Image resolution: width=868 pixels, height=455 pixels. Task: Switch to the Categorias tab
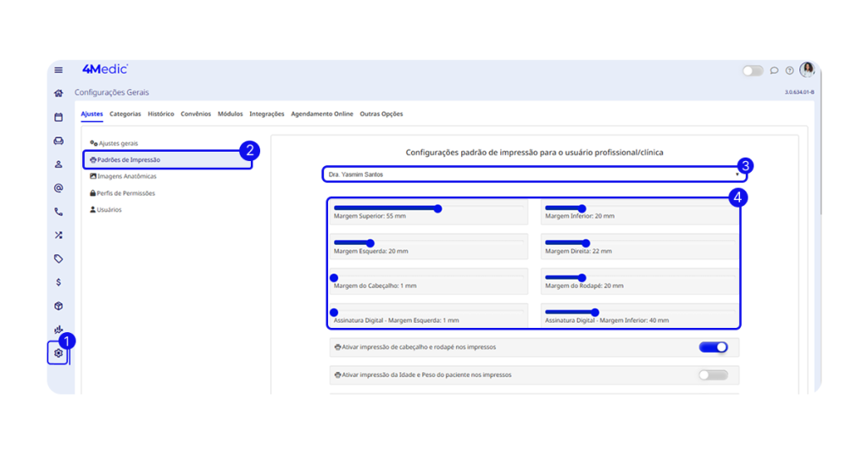tap(125, 114)
